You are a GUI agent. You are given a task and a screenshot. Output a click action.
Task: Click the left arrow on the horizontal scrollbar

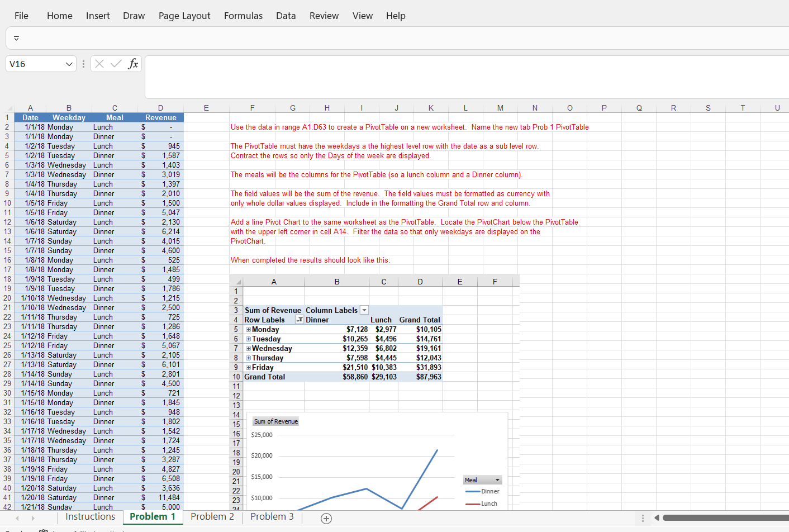tap(658, 517)
